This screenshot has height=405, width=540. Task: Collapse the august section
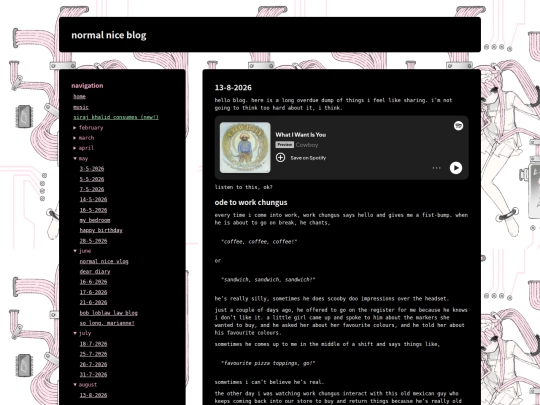coord(85,385)
